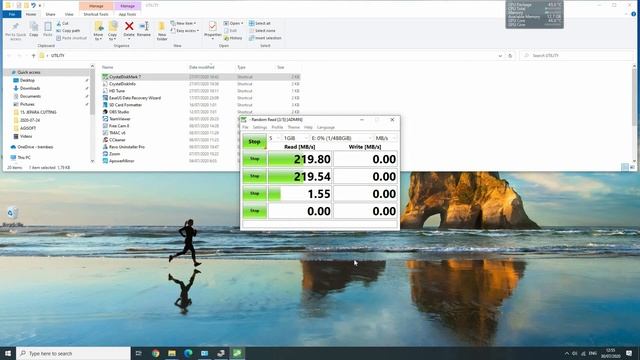
Task: Expand the New item dropdown
Action: click(183, 23)
